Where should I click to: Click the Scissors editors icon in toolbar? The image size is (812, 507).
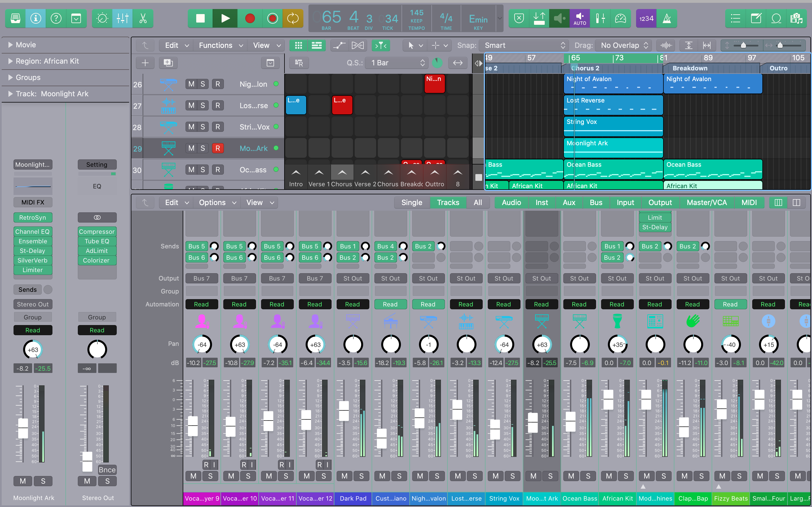[143, 18]
